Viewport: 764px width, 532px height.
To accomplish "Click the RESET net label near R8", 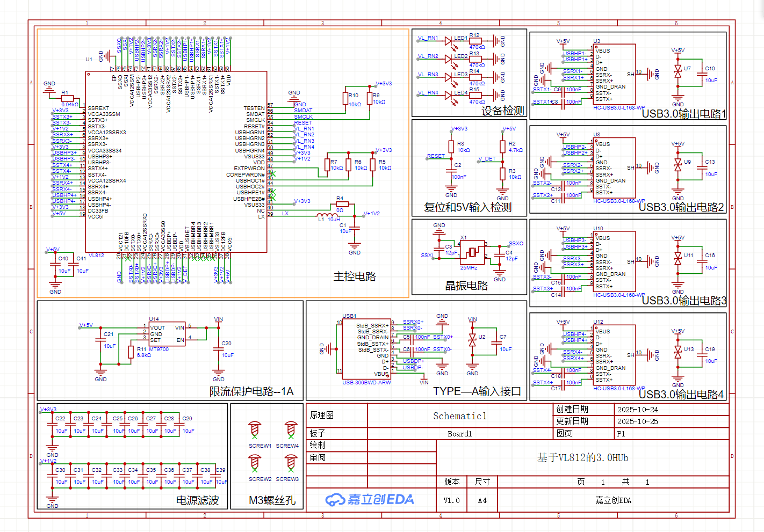I will (436, 156).
